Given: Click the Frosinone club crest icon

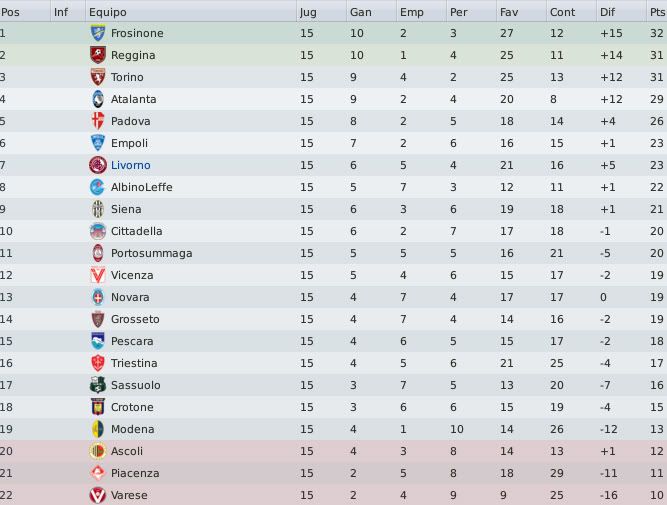Looking at the screenshot, I should [98, 33].
